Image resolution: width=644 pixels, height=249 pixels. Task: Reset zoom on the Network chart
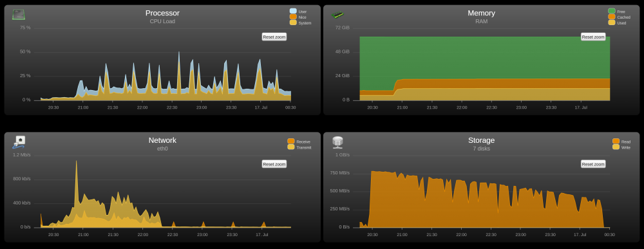274,164
